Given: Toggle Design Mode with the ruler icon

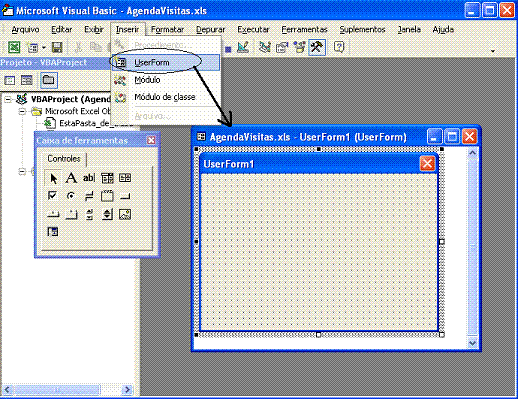Looking at the screenshot, I should [243, 47].
